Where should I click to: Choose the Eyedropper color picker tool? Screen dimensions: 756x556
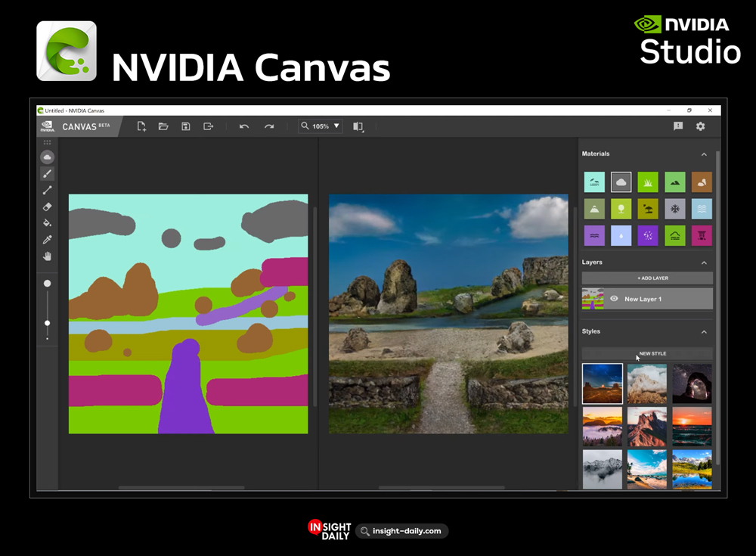pos(47,240)
